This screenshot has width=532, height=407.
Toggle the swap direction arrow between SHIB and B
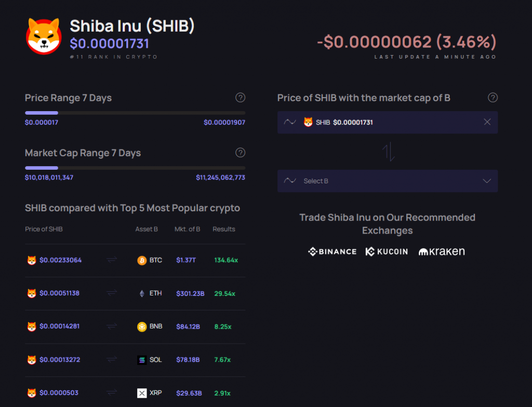(388, 151)
